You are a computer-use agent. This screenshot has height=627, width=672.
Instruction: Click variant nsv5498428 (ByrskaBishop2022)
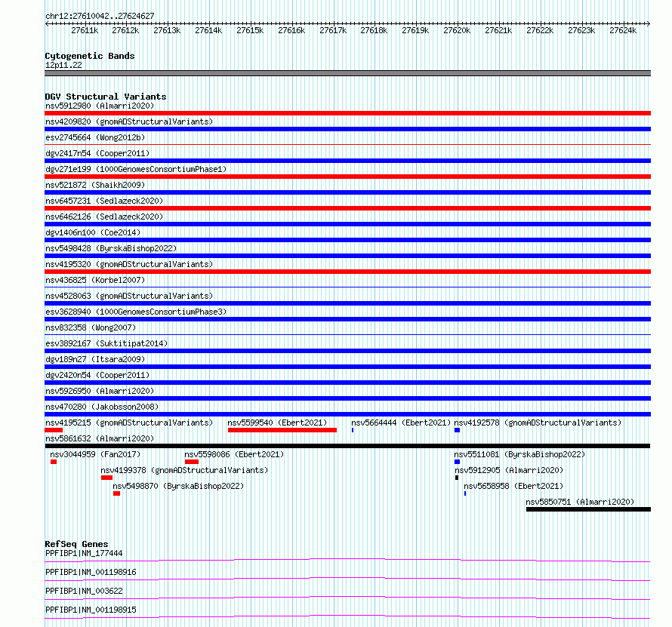pos(111,248)
